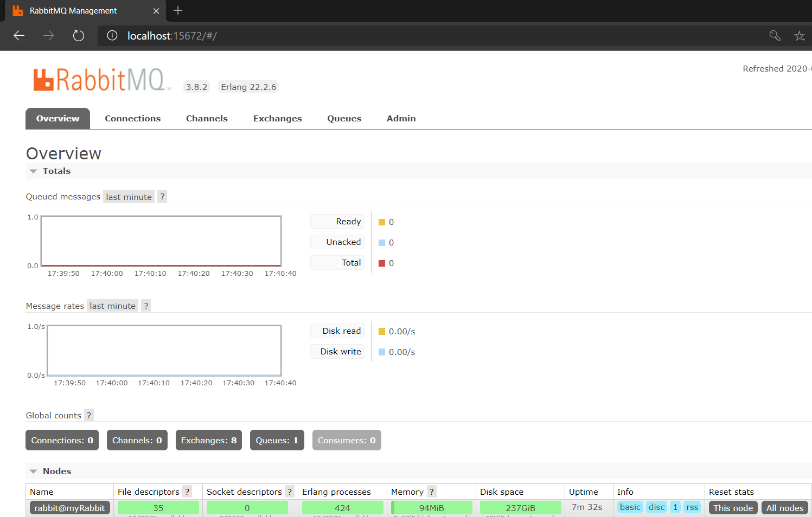Viewport: 812px width, 517px height.
Task: Click the Message rates chart
Action: [164, 351]
